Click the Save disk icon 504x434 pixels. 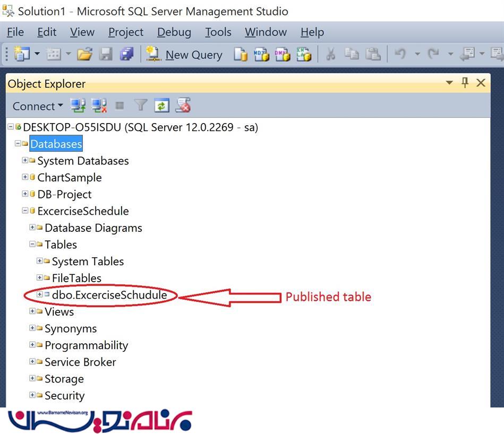tap(106, 54)
